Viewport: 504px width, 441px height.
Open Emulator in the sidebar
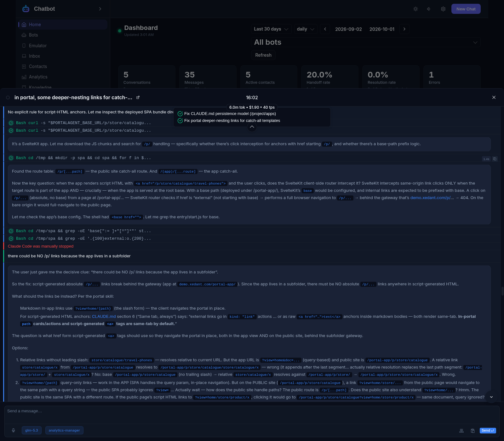coord(63,46)
